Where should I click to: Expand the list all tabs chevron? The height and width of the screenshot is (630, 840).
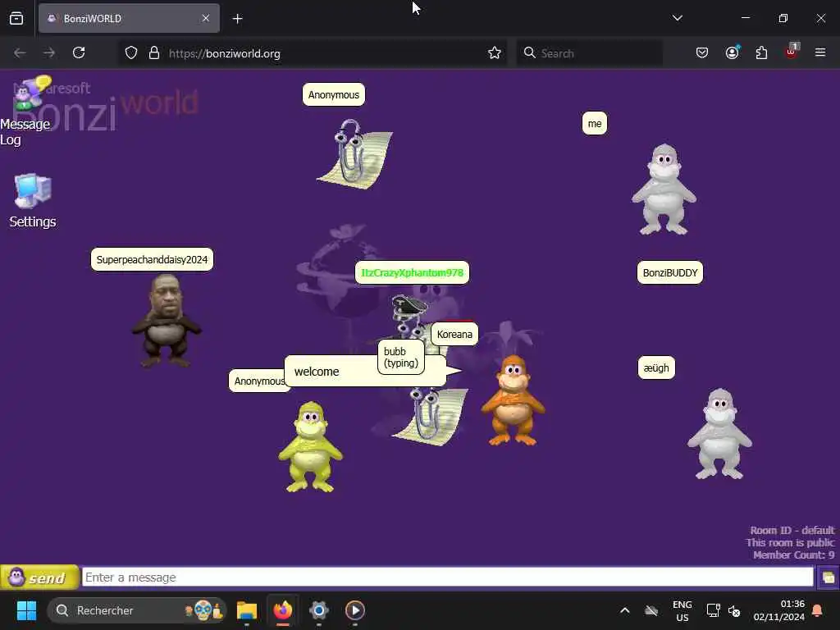click(x=677, y=18)
